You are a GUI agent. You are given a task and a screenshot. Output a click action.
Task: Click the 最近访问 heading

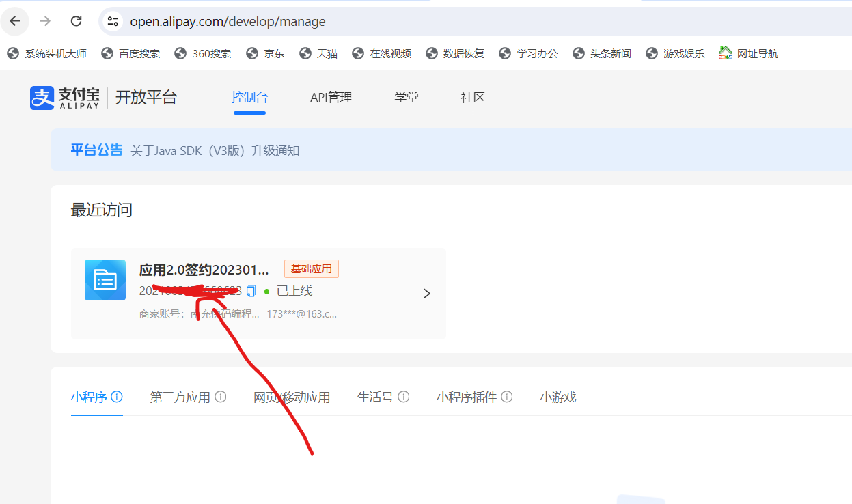tap(102, 210)
